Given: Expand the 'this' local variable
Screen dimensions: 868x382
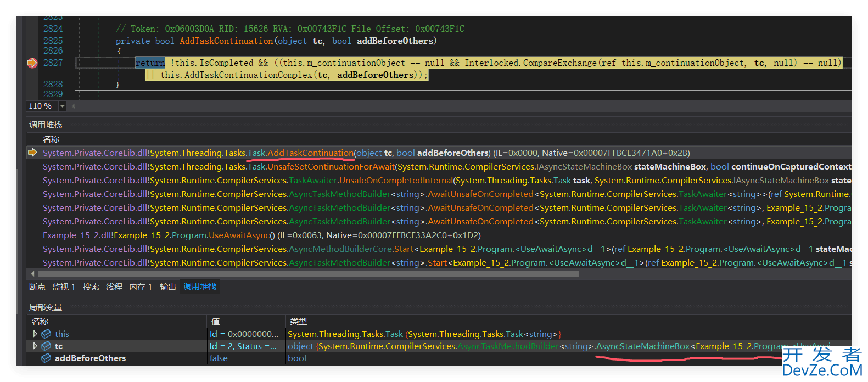Looking at the screenshot, I should point(35,334).
